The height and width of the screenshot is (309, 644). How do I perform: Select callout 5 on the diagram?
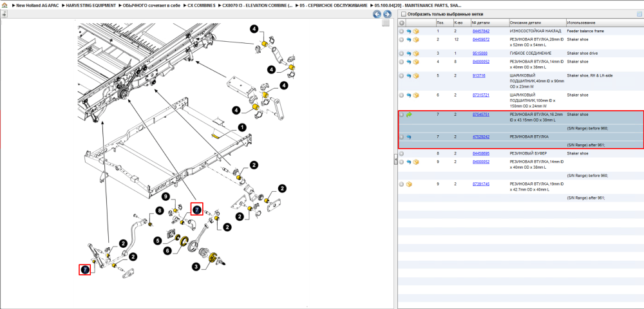click(x=157, y=239)
